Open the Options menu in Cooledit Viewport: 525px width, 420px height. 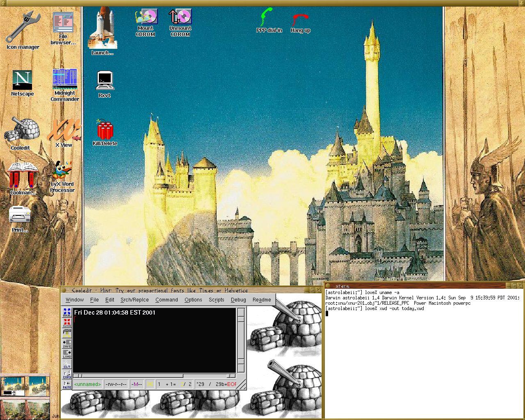(x=193, y=300)
